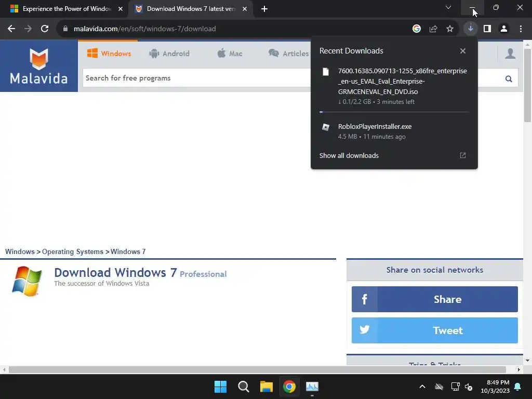This screenshot has width=532, height=399.
Task: Open RobloxPlayerInstaller.exe download entry
Action: click(x=394, y=131)
